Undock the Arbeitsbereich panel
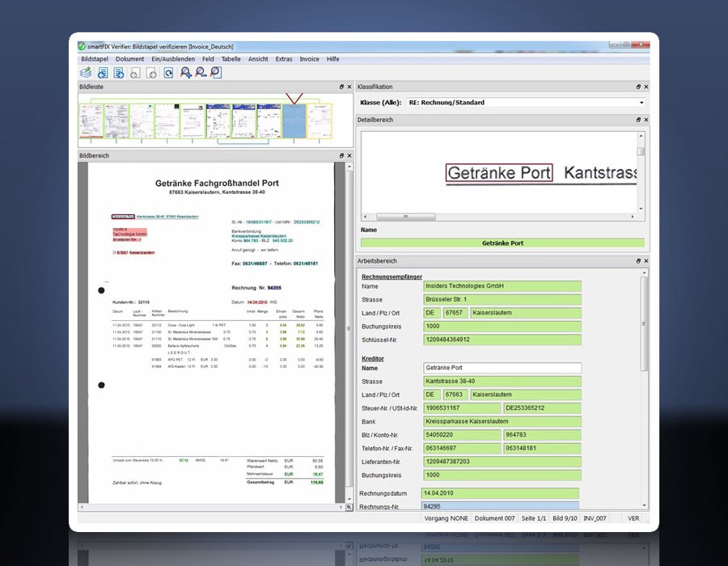728x566 pixels. (637, 261)
